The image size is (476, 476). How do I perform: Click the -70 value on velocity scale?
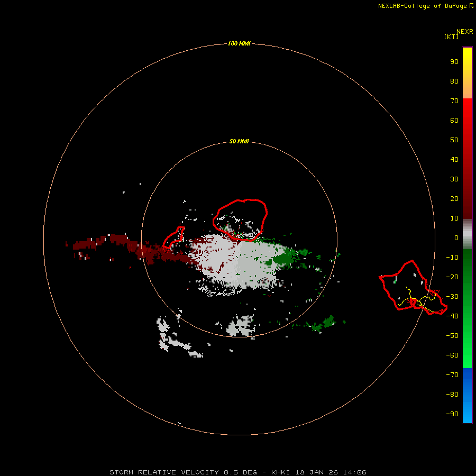coord(452,375)
